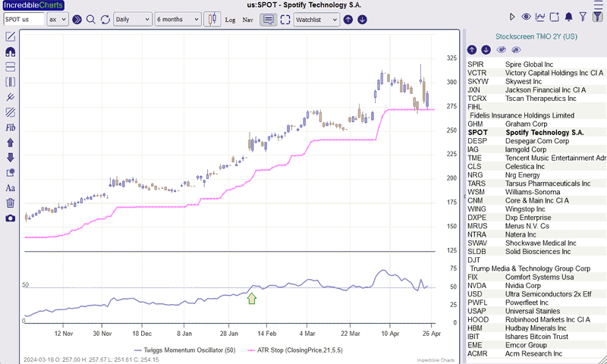Select the hatched channel tool
This screenshot has height=364, width=607.
11,112
